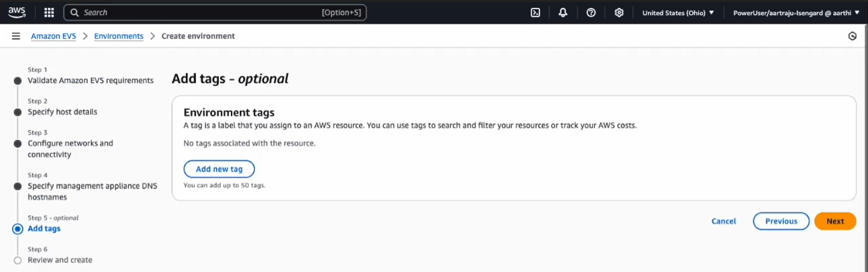Screen dimensions: 868x272
Task: Open the services grid menu icon
Action: 49,13
